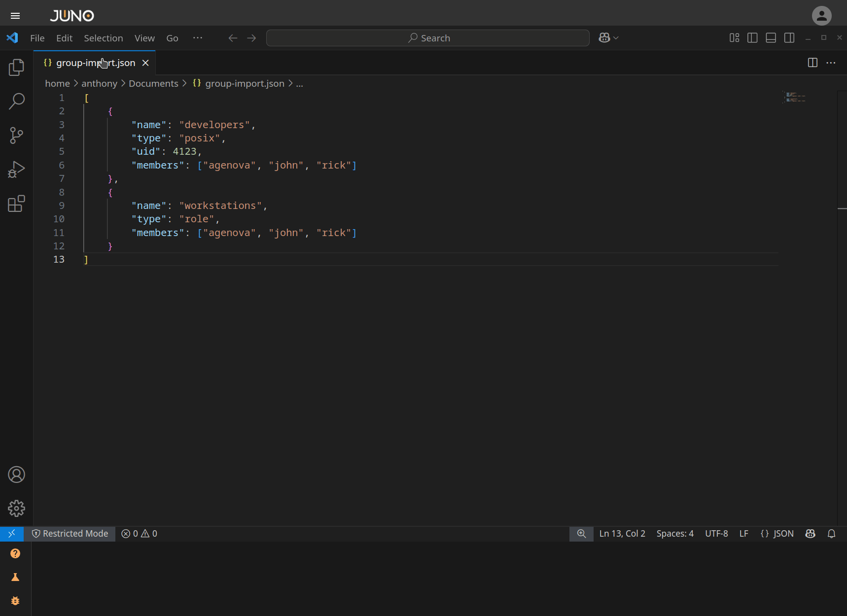
Task: Open Run and Debug view
Action: pos(16,170)
